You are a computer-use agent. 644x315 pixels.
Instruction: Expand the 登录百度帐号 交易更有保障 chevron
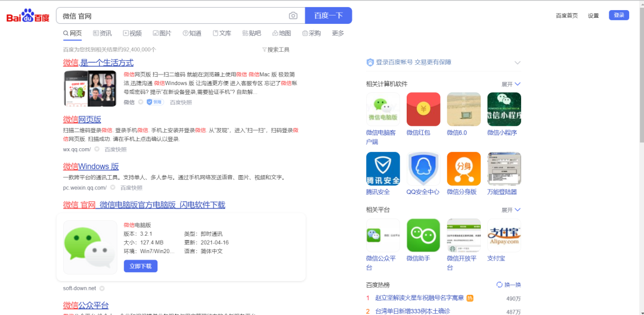(x=518, y=63)
